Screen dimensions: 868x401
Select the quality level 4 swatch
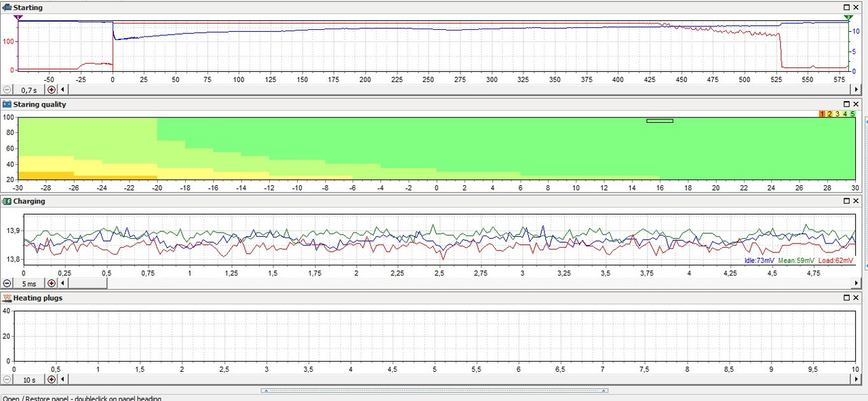click(845, 114)
